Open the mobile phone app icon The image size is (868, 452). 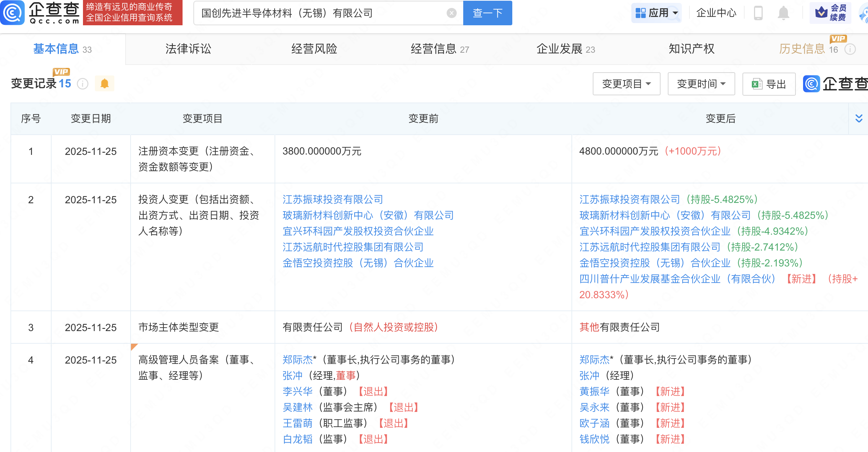(758, 13)
